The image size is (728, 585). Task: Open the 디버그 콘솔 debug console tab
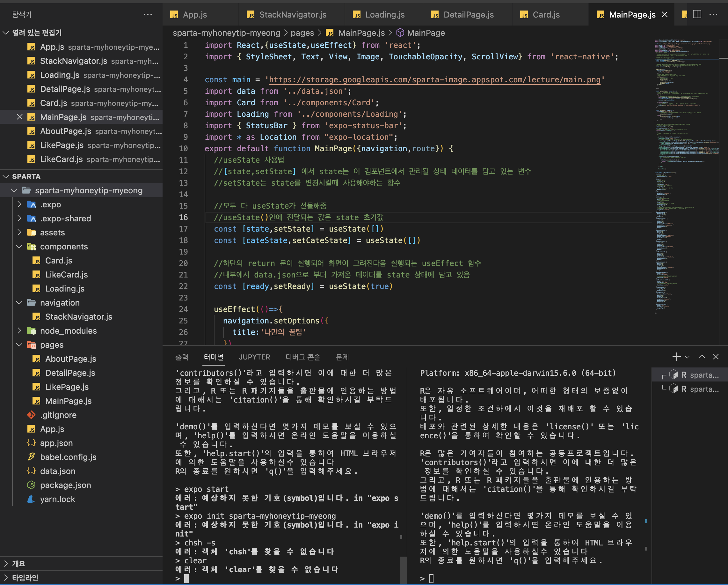tap(302, 357)
